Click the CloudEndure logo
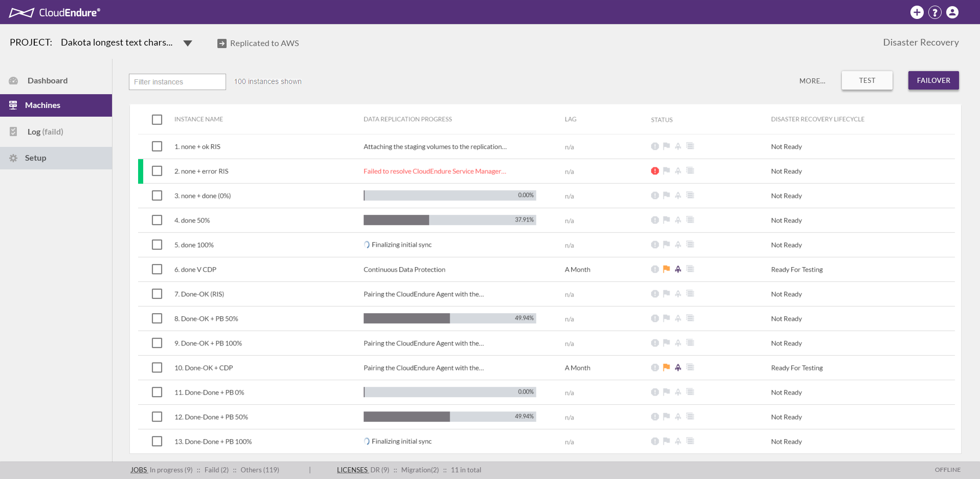The image size is (980, 479). click(55, 12)
